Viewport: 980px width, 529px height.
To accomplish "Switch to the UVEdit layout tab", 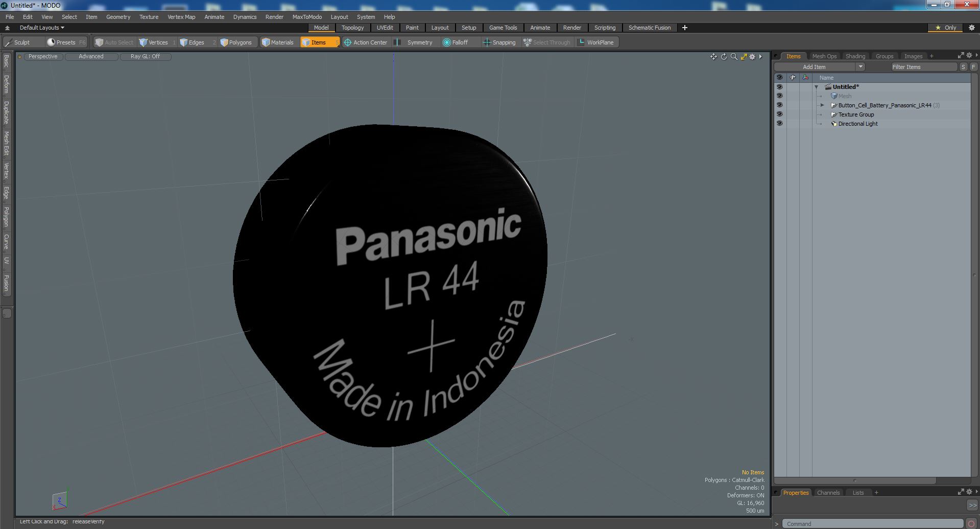I will 385,28.
